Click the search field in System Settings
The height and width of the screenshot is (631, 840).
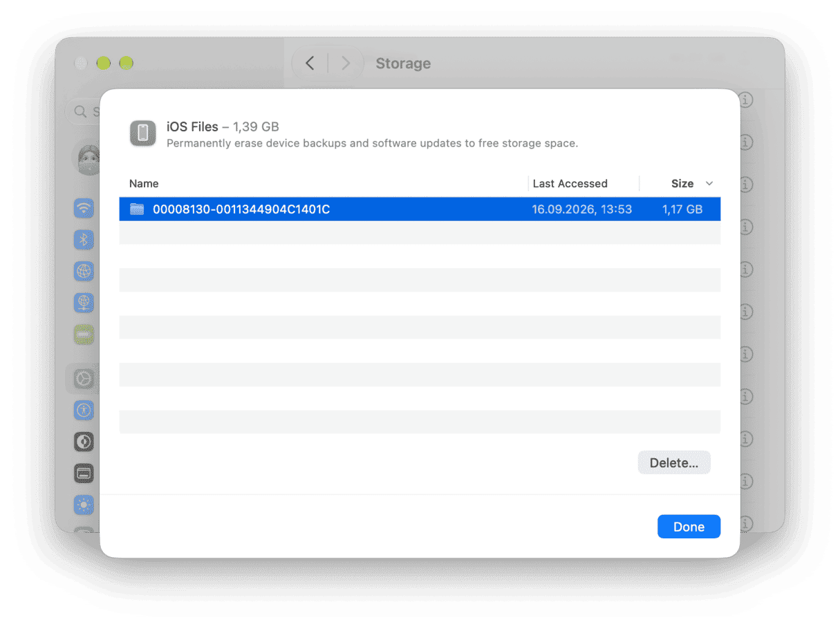pos(83,111)
